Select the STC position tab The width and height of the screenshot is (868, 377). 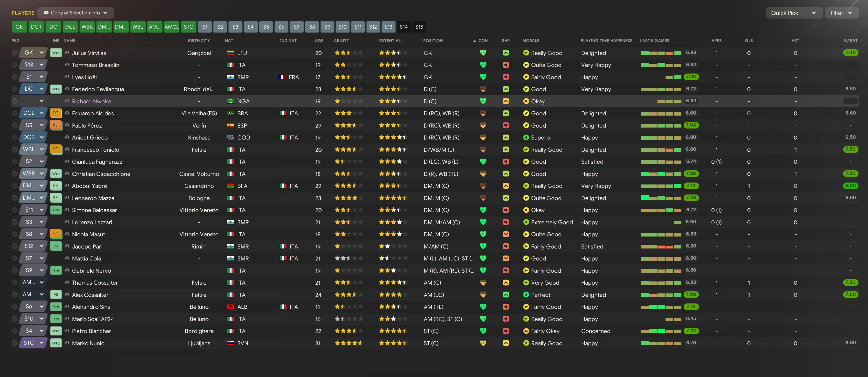tap(188, 27)
